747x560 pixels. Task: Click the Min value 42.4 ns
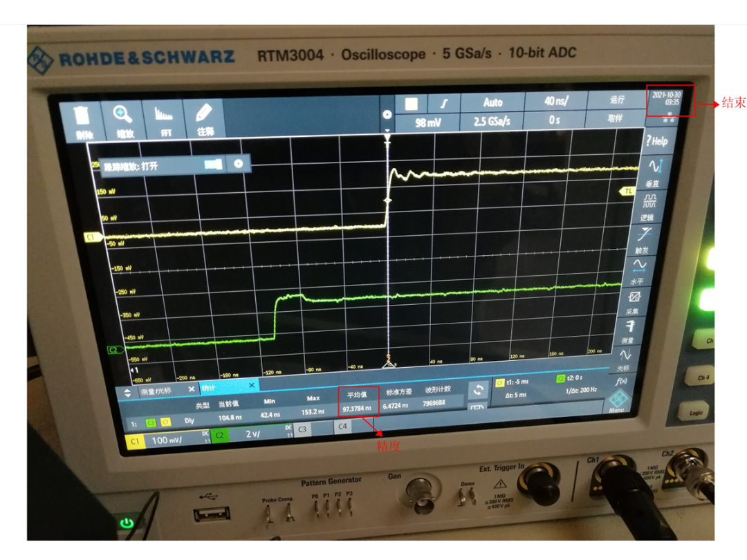[270, 415]
